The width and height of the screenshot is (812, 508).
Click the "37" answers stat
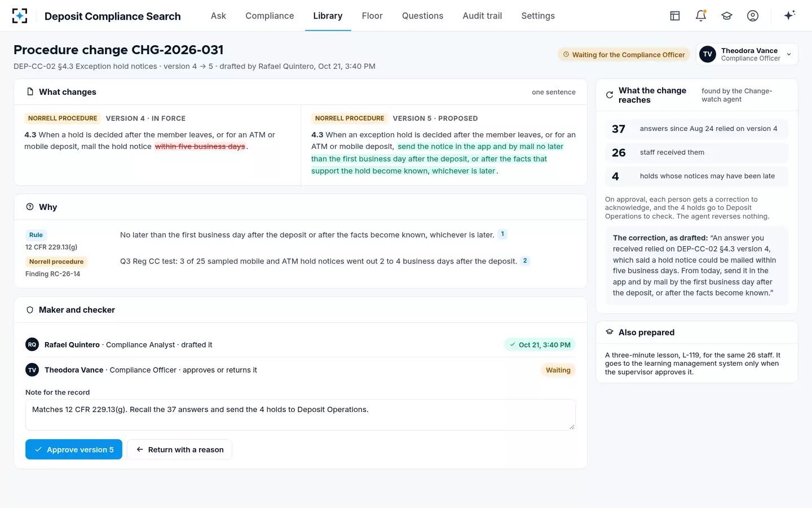click(x=697, y=129)
